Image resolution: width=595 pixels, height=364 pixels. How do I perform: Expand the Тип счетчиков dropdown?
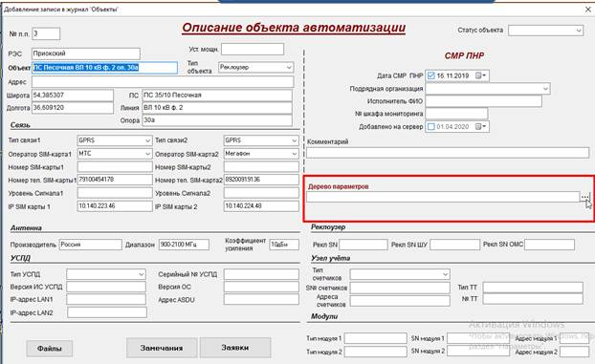click(x=446, y=274)
